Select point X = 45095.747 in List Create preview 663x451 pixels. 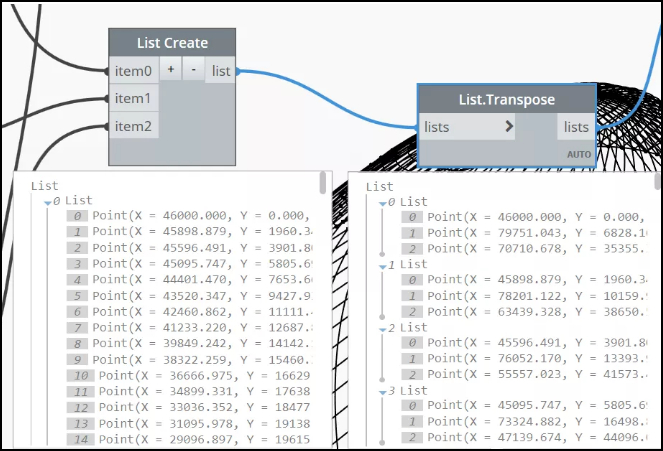tap(189, 264)
